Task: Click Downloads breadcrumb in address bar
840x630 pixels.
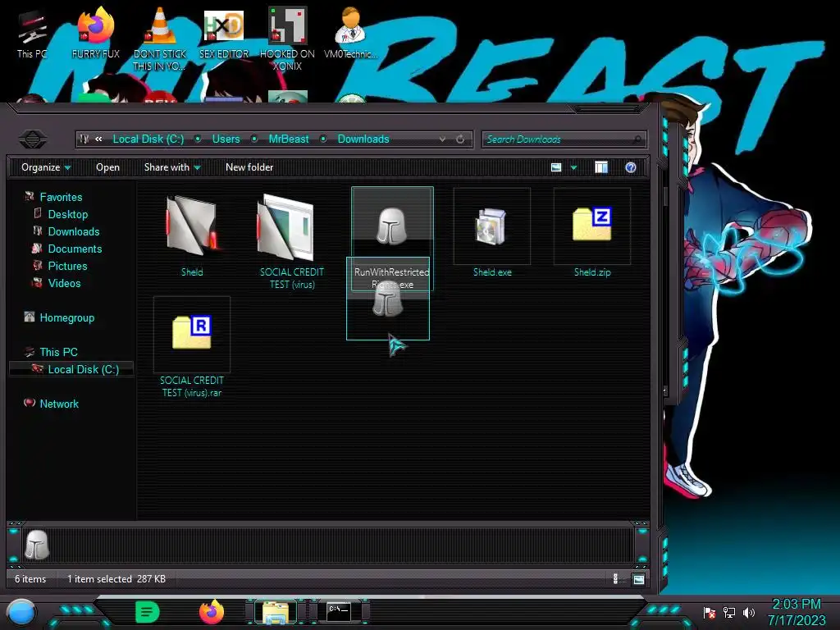Action: 363,139
